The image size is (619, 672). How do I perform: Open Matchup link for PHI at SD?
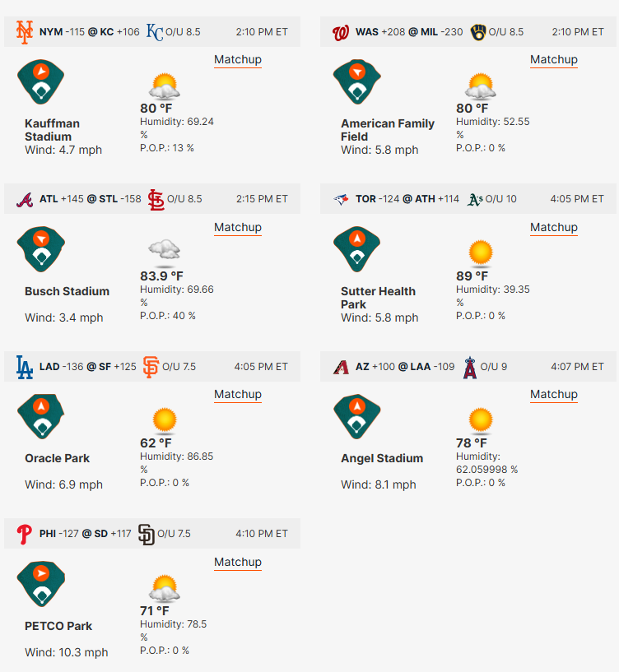pyautogui.click(x=238, y=562)
